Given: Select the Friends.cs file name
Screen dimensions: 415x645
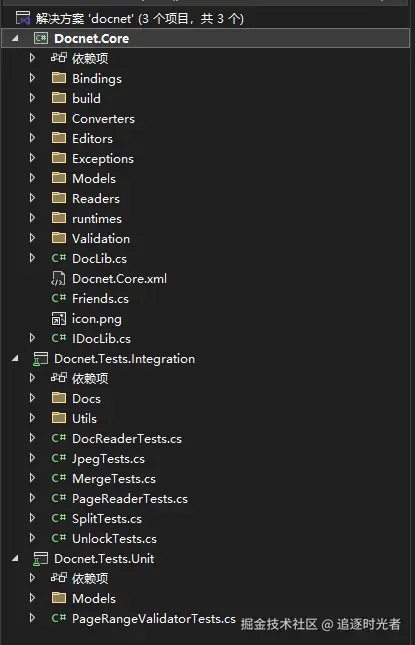Looking at the screenshot, I should pyautogui.click(x=100, y=298).
